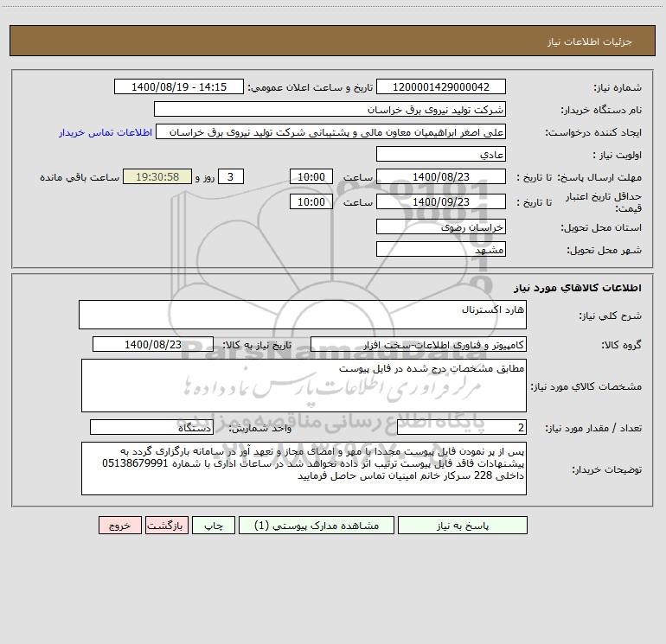This screenshot has height=644, width=666.
Task: Click the price validity date 1400/09/23
Action: [441, 201]
